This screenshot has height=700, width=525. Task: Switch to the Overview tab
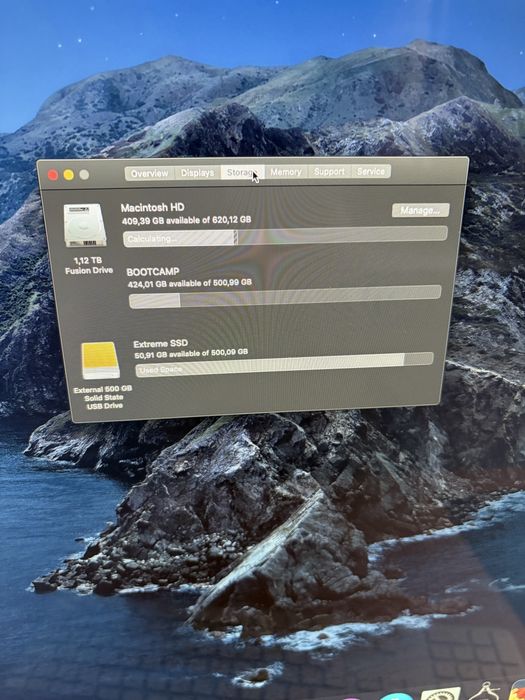tap(150, 173)
